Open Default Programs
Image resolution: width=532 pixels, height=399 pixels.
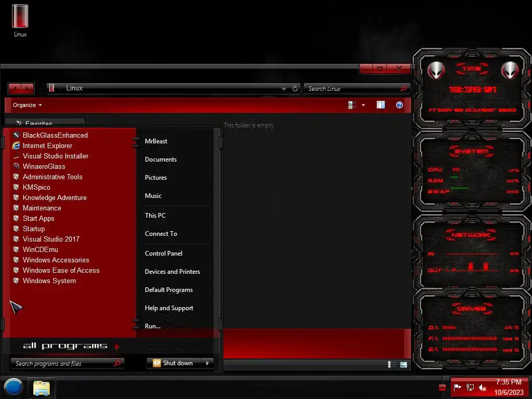pos(169,290)
